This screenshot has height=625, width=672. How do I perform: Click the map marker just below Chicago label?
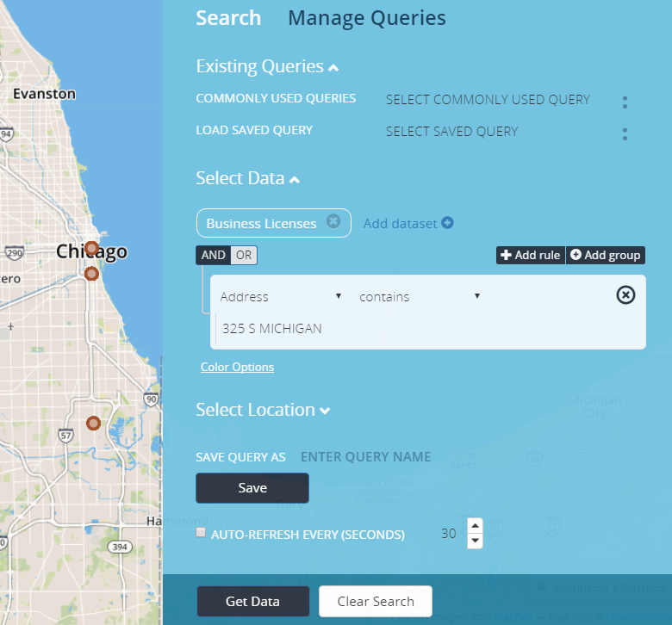pos(91,274)
